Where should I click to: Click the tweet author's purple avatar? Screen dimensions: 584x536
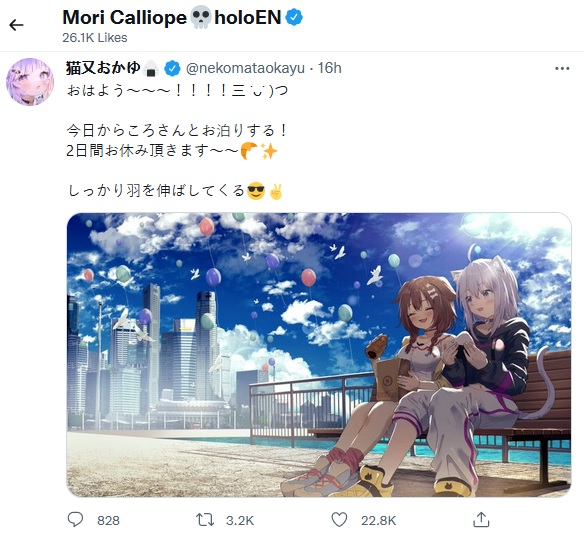30,82
